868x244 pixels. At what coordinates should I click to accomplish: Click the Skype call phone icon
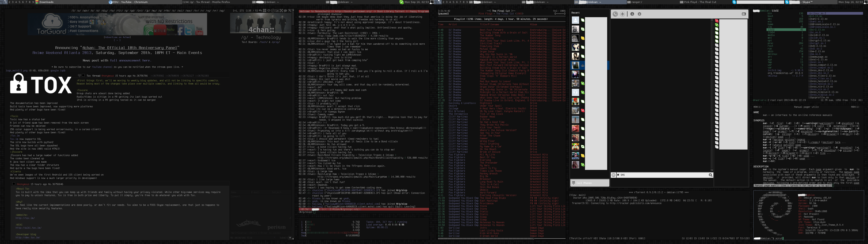tap(615, 14)
